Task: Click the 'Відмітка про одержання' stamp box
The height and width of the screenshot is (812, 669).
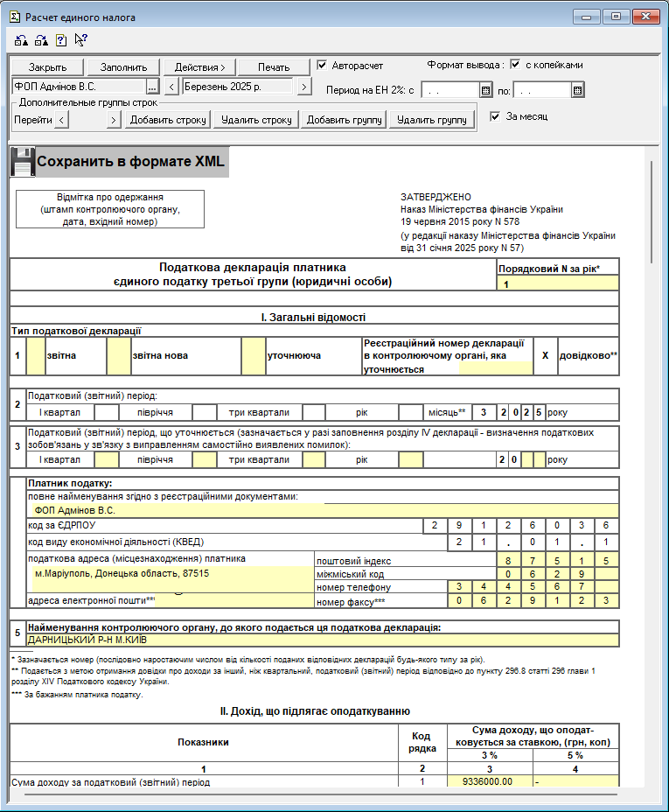Action: pos(109,209)
